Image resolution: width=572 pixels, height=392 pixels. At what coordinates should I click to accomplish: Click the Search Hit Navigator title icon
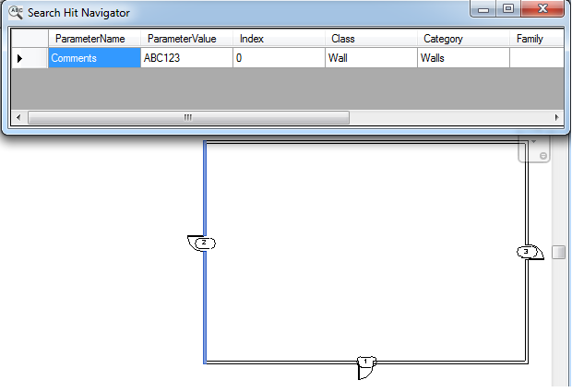pyautogui.click(x=16, y=12)
